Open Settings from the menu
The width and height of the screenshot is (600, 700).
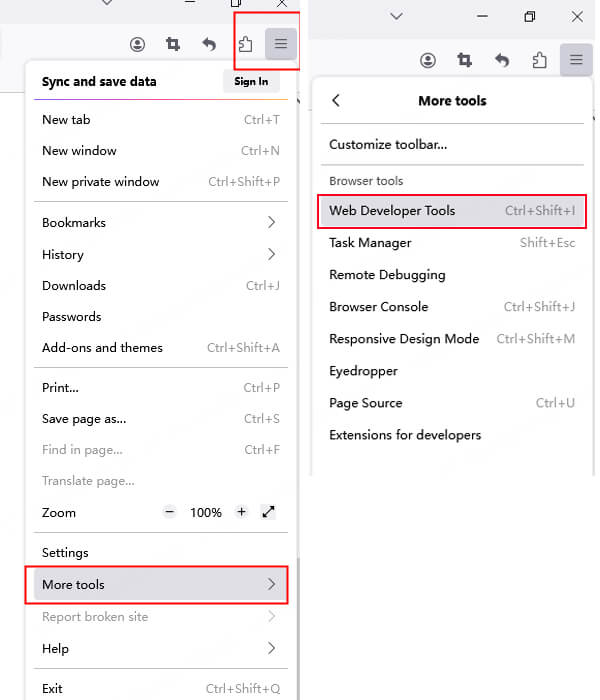pos(65,552)
